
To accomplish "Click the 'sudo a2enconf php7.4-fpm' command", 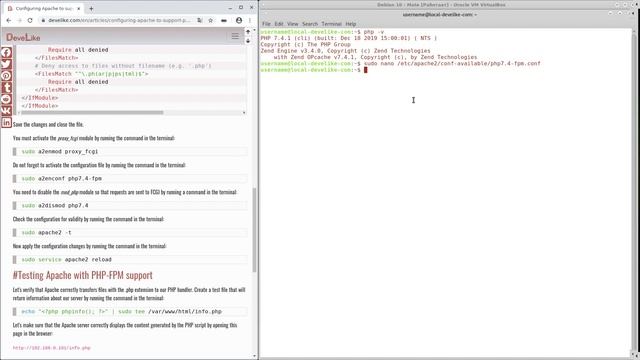I will tap(62, 178).
